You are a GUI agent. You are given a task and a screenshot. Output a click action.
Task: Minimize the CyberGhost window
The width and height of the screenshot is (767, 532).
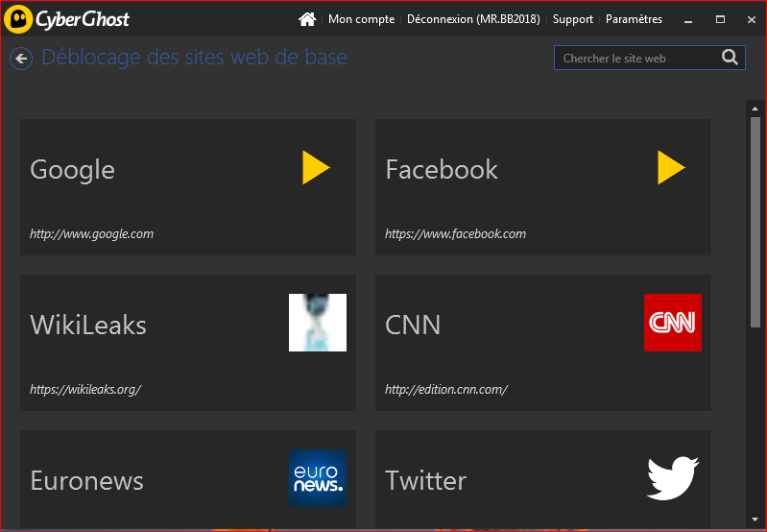coord(688,20)
